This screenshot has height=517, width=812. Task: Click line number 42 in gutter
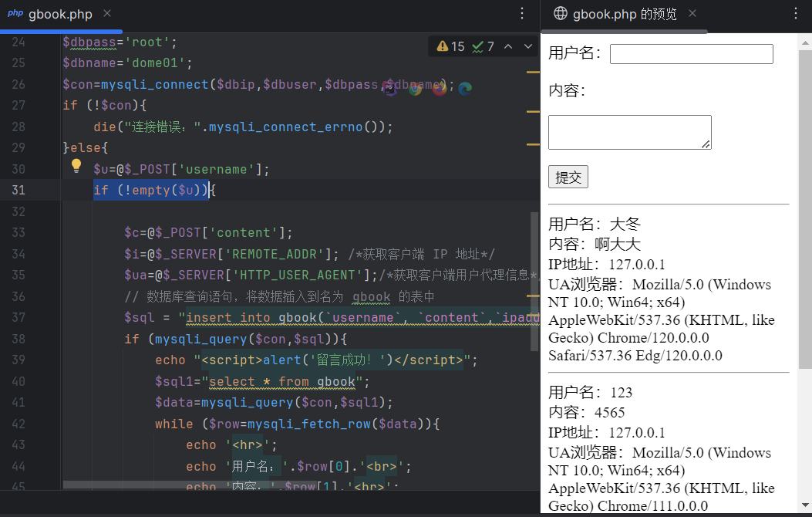[x=19, y=424]
